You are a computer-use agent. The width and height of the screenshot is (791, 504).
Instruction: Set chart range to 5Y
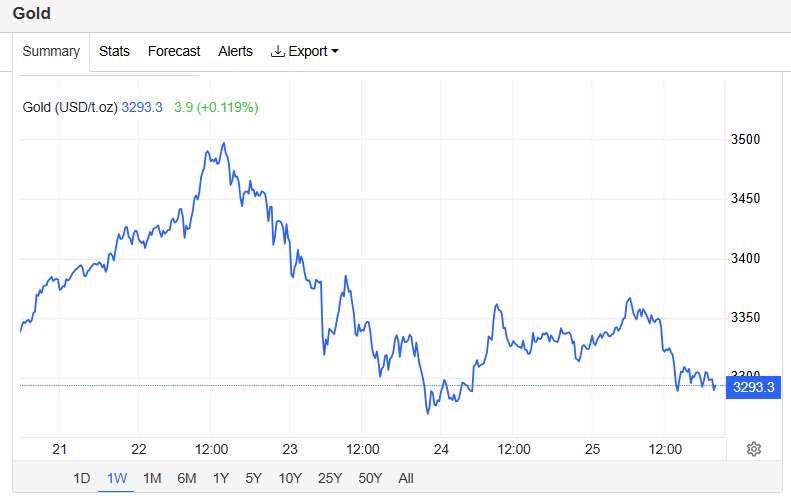254,478
